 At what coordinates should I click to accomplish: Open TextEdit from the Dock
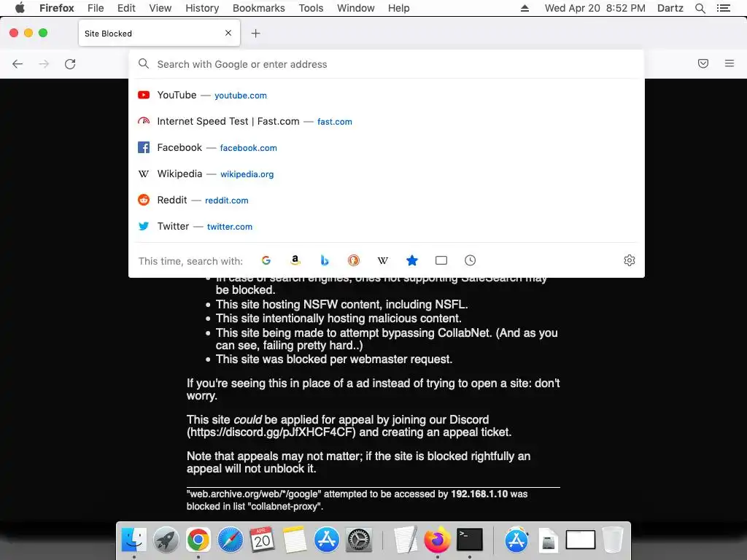coord(406,540)
